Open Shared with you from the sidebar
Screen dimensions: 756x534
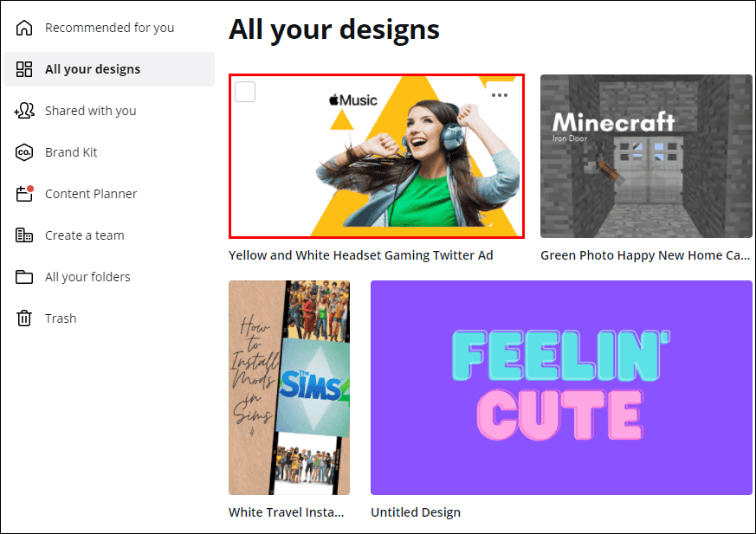point(26,110)
